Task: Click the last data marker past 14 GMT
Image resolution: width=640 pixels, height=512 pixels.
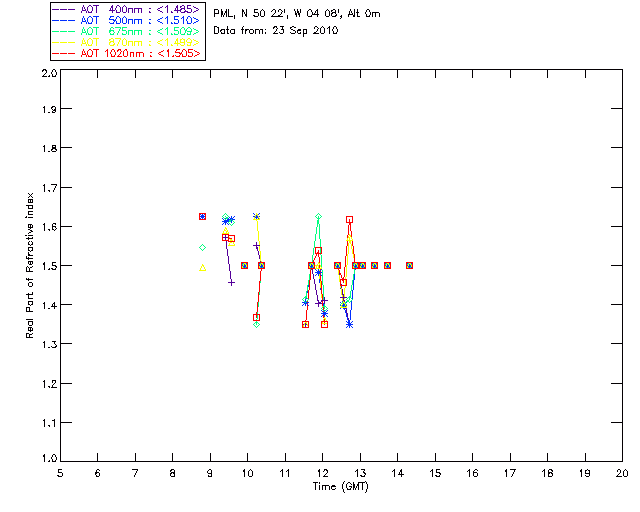Action: 409,265
